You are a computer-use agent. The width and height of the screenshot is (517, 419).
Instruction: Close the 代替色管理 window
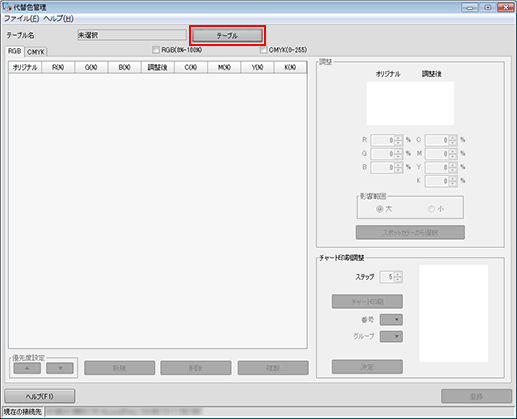(x=506, y=7)
